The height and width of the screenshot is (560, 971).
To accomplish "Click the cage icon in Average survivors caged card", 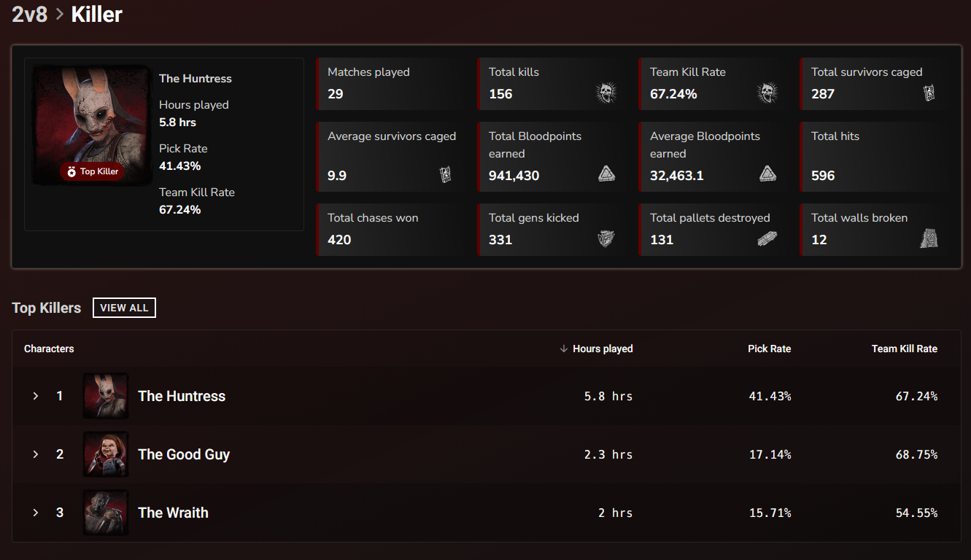I will 445,175.
